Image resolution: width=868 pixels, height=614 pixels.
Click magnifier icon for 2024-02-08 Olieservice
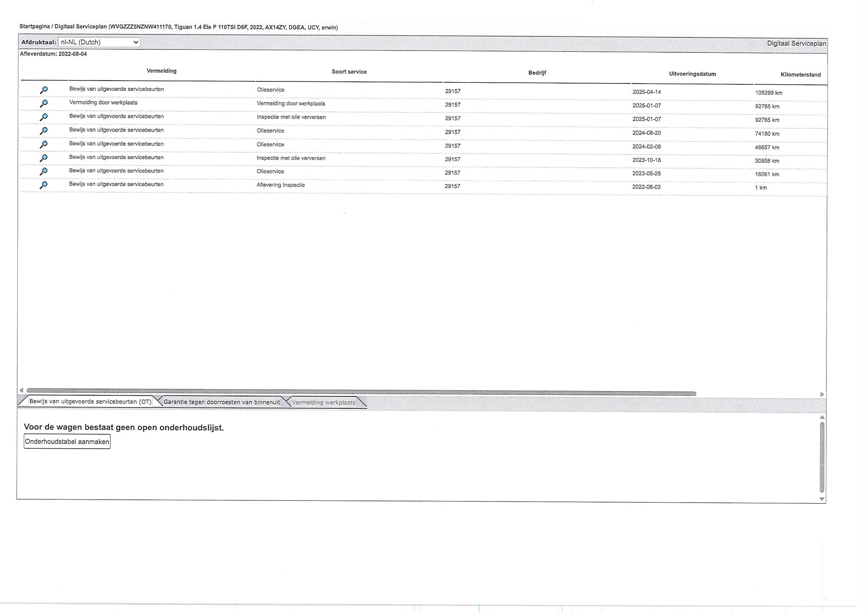tap(44, 145)
